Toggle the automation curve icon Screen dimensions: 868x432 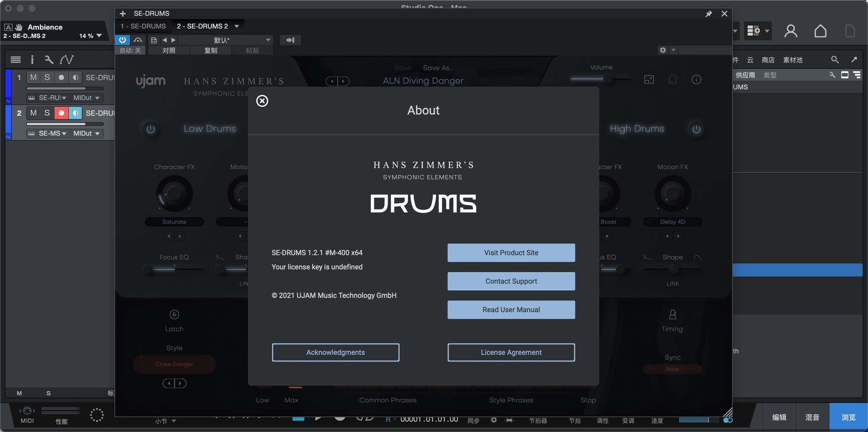click(67, 59)
